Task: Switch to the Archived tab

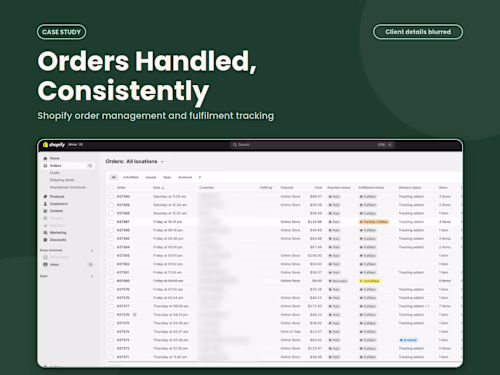Action: pos(185,177)
